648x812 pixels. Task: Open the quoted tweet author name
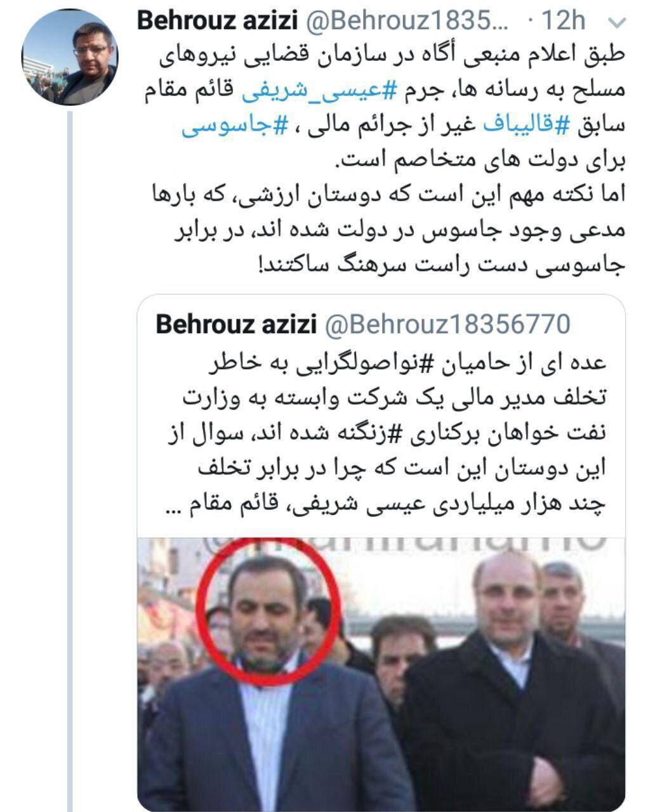[x=236, y=325]
